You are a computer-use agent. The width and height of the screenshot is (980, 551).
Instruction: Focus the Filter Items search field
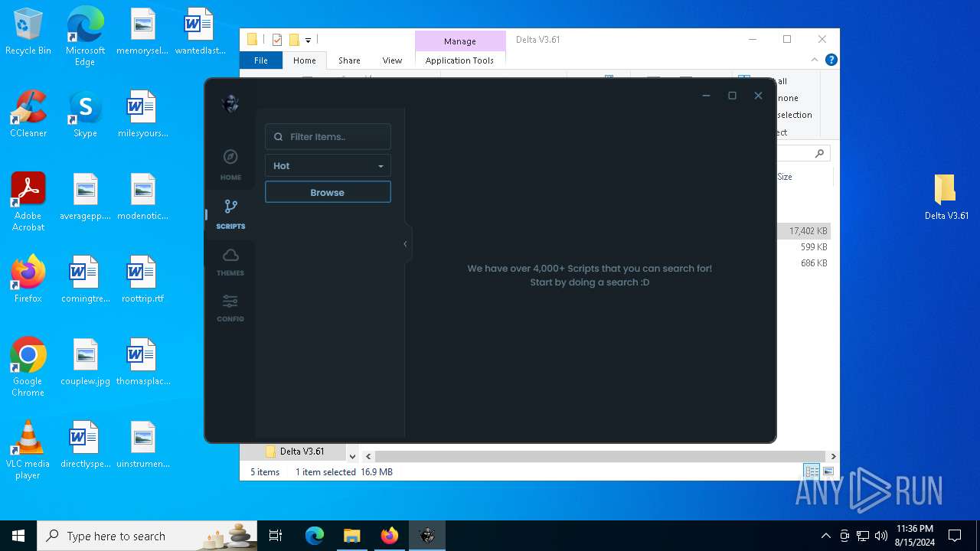click(328, 137)
